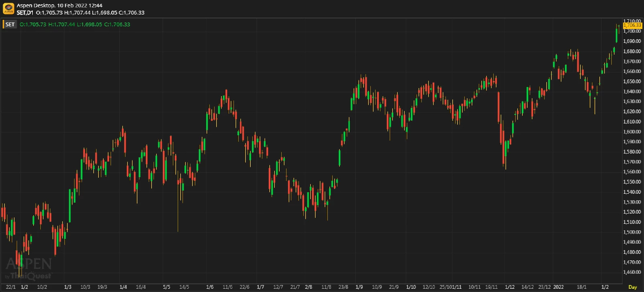The height and width of the screenshot is (292, 644).
Task: Click the 10/2 date on the time axis
Action: 43,287
